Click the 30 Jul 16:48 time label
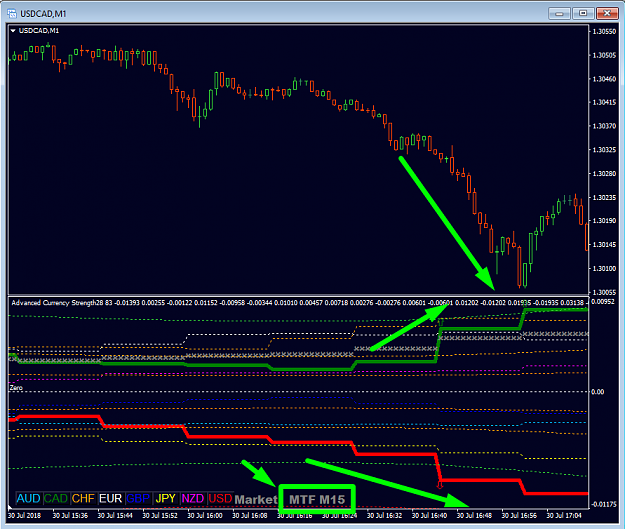The width and height of the screenshot is (625, 529). (474, 515)
